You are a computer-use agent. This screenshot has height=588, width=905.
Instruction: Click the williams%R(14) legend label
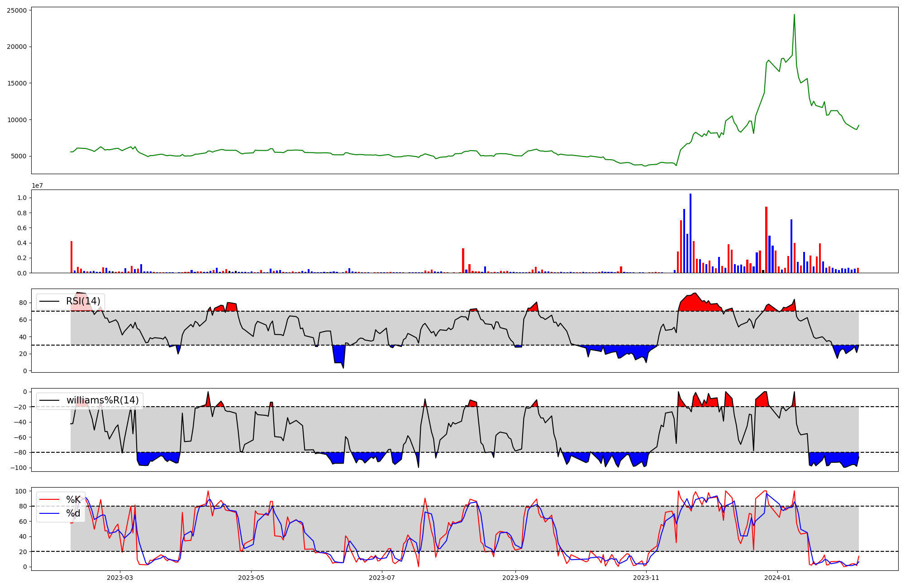click(x=102, y=400)
